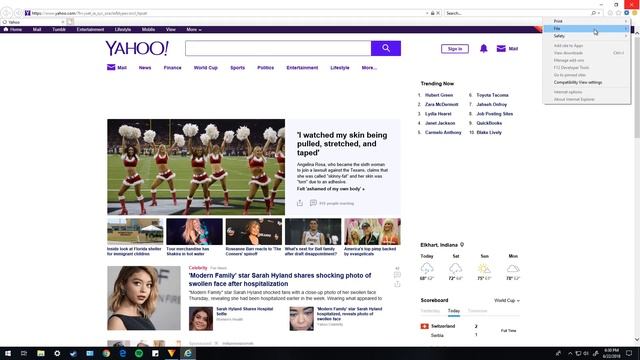Click the share icon under cheerleader article
The height and width of the screenshot is (360, 640).
coord(300,203)
